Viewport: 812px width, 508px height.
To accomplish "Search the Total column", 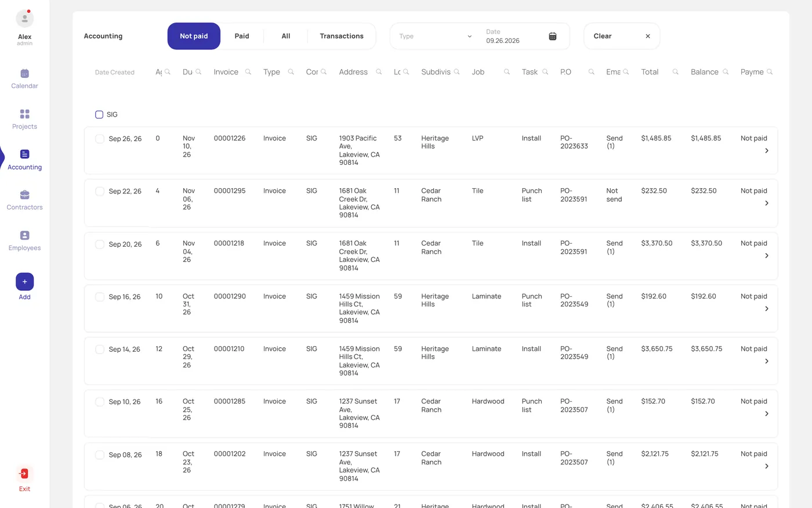I will [675, 72].
